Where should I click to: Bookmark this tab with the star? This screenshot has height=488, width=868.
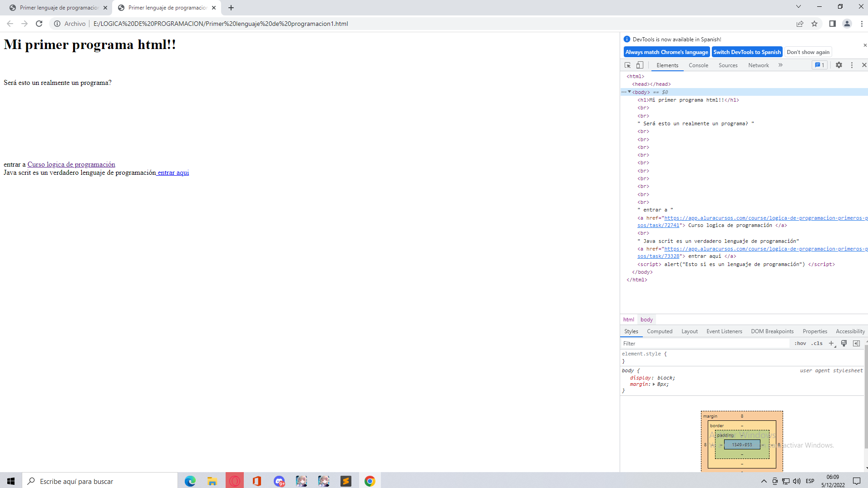point(814,24)
